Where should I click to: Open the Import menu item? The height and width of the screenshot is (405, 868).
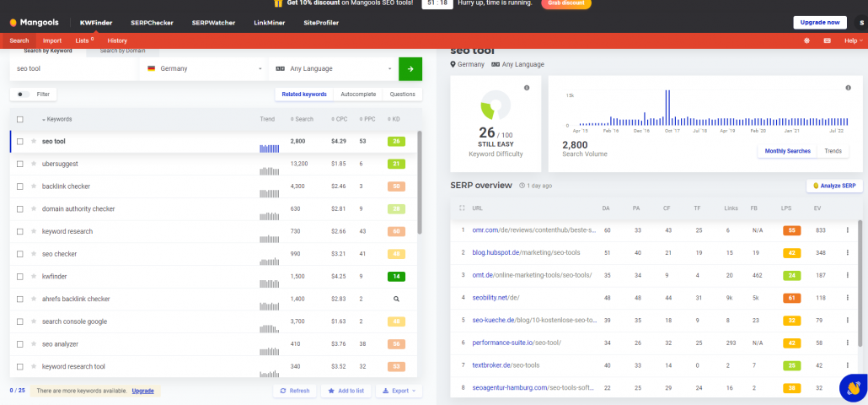coord(52,40)
